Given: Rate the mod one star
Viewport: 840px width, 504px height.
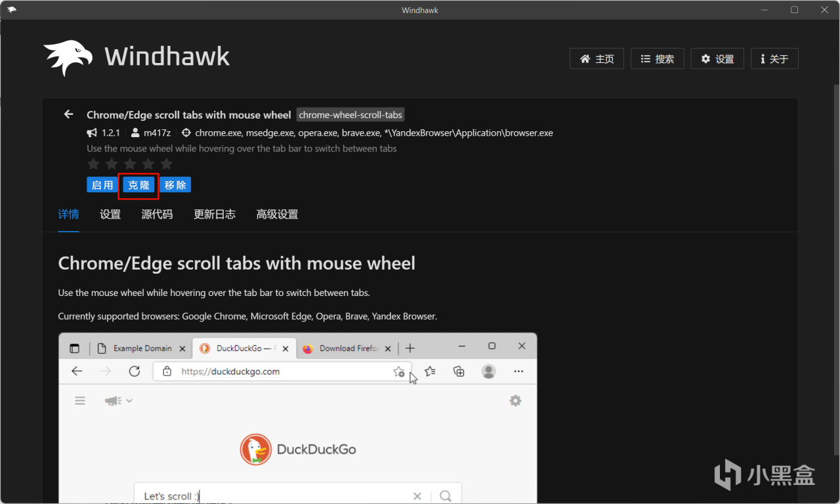Looking at the screenshot, I should (x=93, y=163).
